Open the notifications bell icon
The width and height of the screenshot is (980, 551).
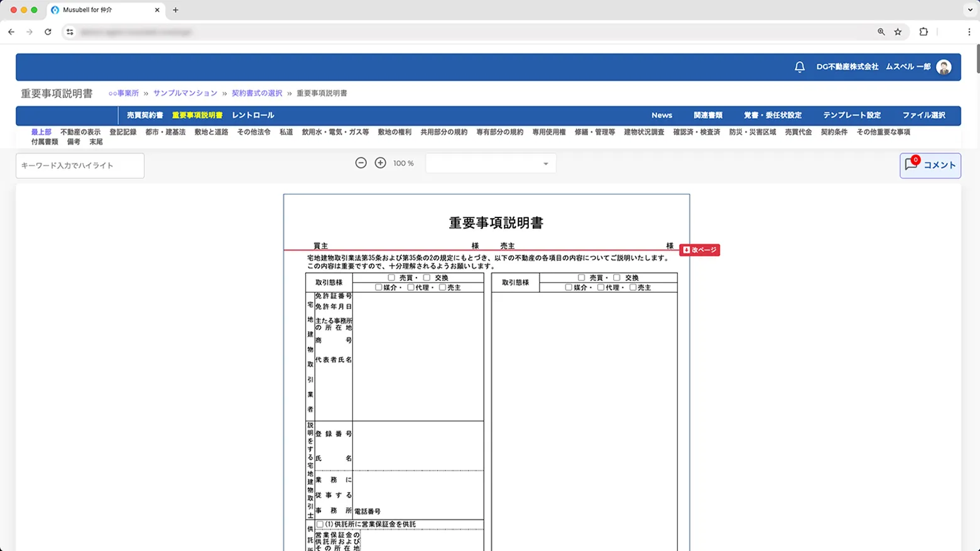click(799, 67)
